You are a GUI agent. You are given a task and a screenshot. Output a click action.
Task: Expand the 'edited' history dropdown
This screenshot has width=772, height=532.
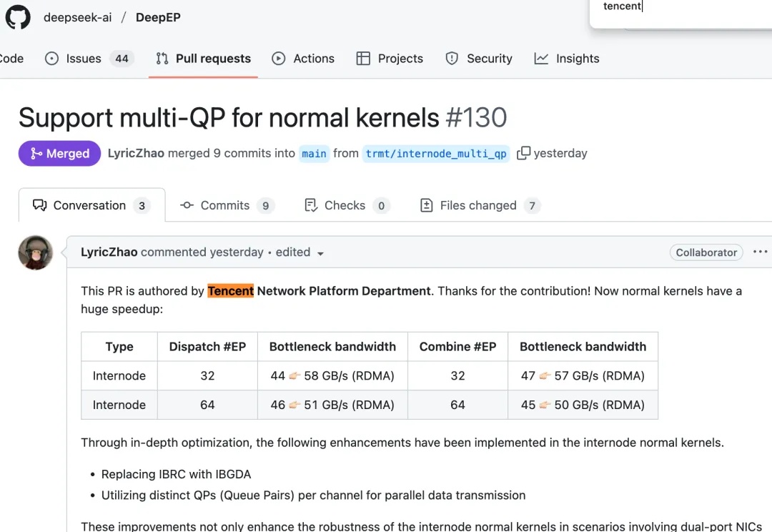point(300,252)
